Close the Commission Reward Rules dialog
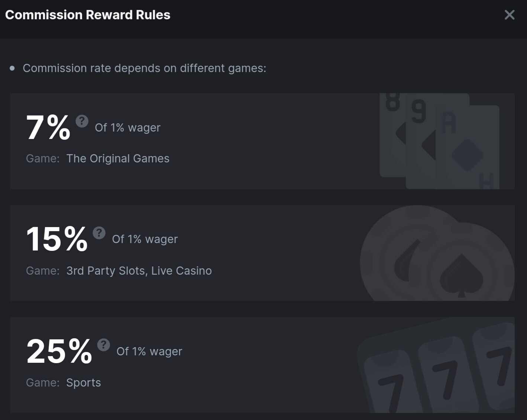This screenshot has width=527, height=420. (509, 15)
